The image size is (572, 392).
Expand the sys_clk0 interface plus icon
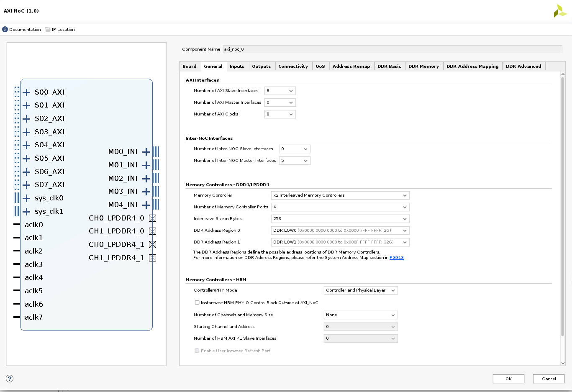(26, 198)
